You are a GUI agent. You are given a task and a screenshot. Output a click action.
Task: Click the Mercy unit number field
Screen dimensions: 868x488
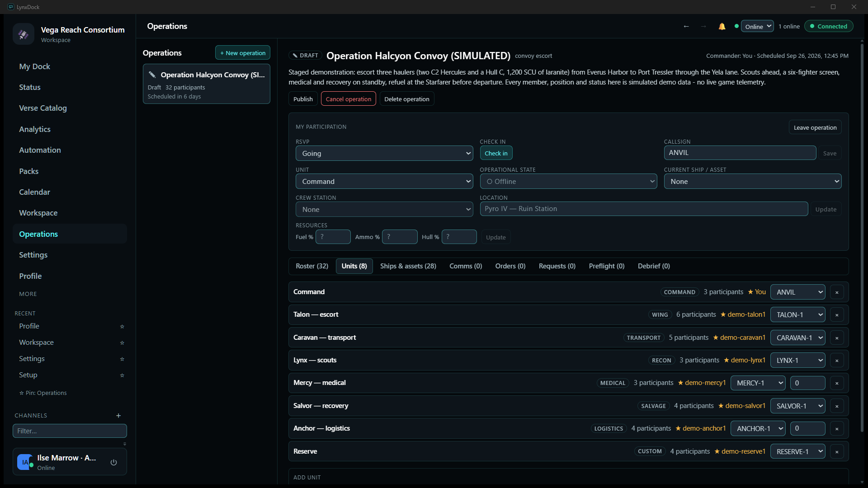pyautogui.click(x=808, y=383)
